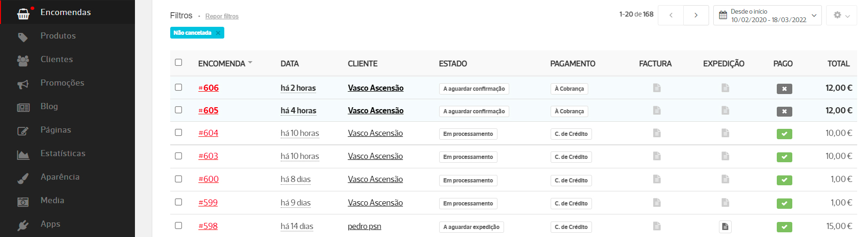Viewport: 868px width, 237px height.
Task: Click the Estatísticas chart icon
Action: [x=23, y=155]
